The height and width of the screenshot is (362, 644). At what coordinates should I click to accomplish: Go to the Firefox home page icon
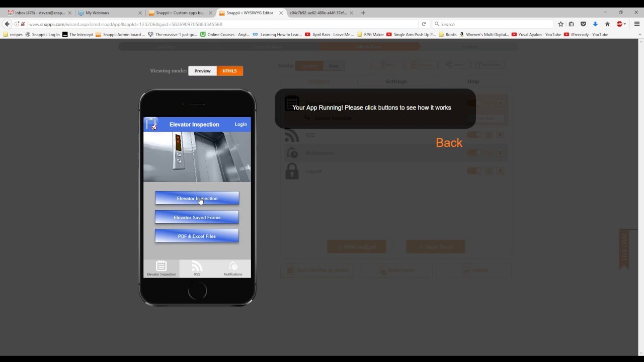[x=607, y=24]
